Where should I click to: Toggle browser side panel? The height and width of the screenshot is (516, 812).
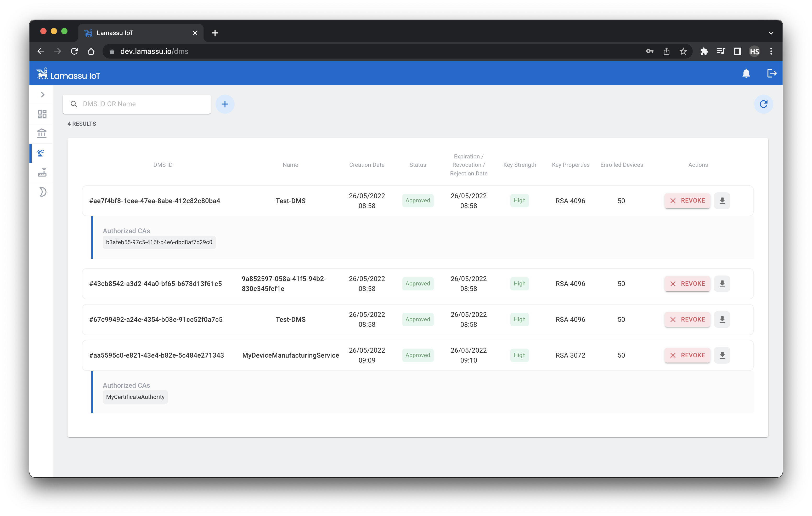click(737, 51)
